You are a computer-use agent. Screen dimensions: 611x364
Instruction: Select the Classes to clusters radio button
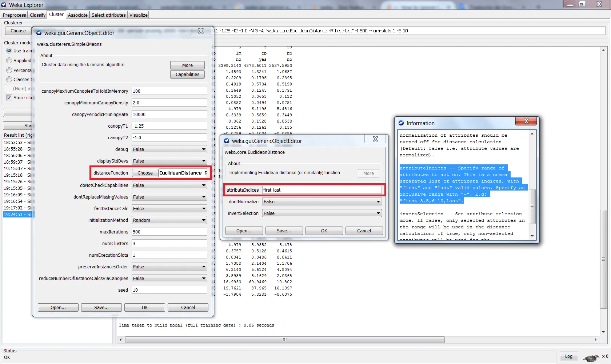click(x=9, y=79)
